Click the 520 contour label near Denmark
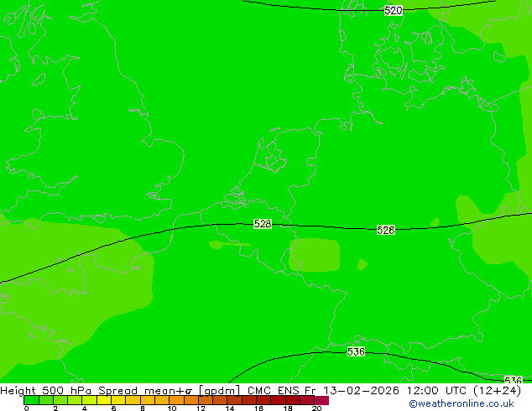The width and height of the screenshot is (532, 411). (394, 11)
